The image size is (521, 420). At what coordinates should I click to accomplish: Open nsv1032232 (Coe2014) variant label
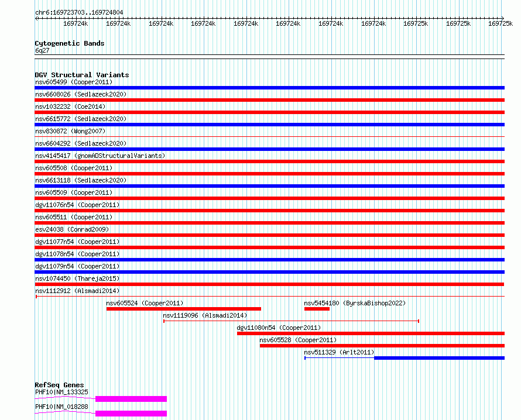70,106
